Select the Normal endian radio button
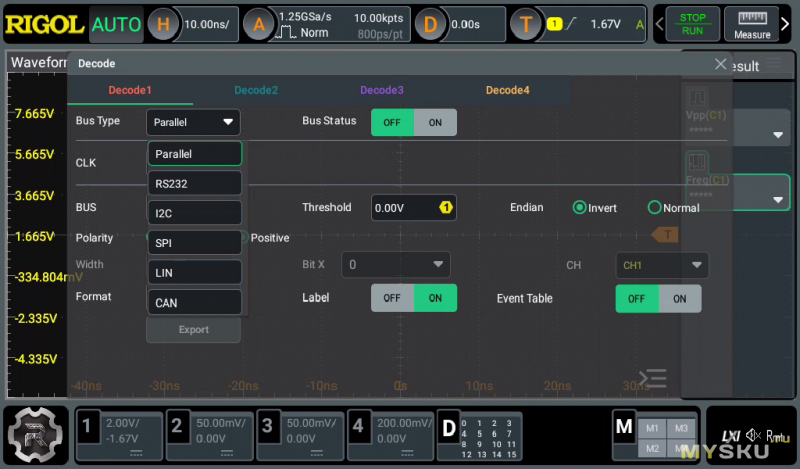 [x=655, y=208]
